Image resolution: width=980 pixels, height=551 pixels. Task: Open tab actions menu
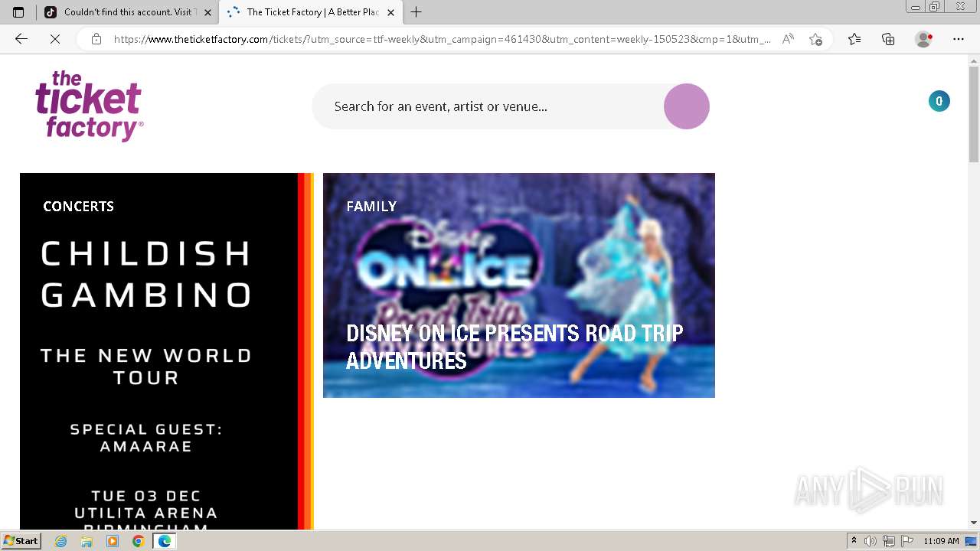point(18,12)
